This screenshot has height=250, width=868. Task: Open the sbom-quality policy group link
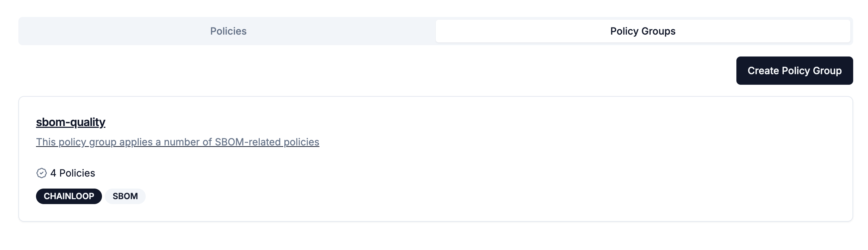[71, 122]
